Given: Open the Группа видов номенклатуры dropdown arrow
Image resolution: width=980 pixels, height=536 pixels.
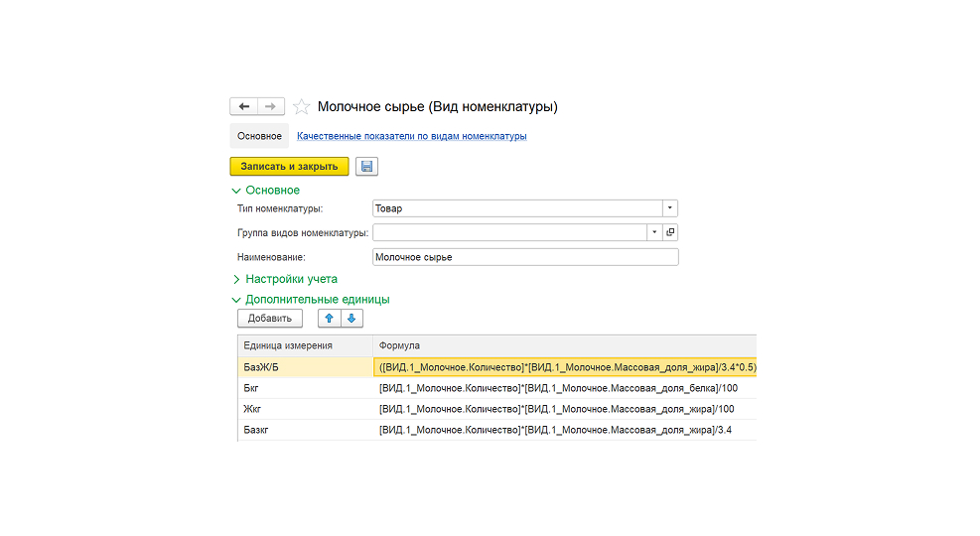Looking at the screenshot, I should [x=654, y=232].
